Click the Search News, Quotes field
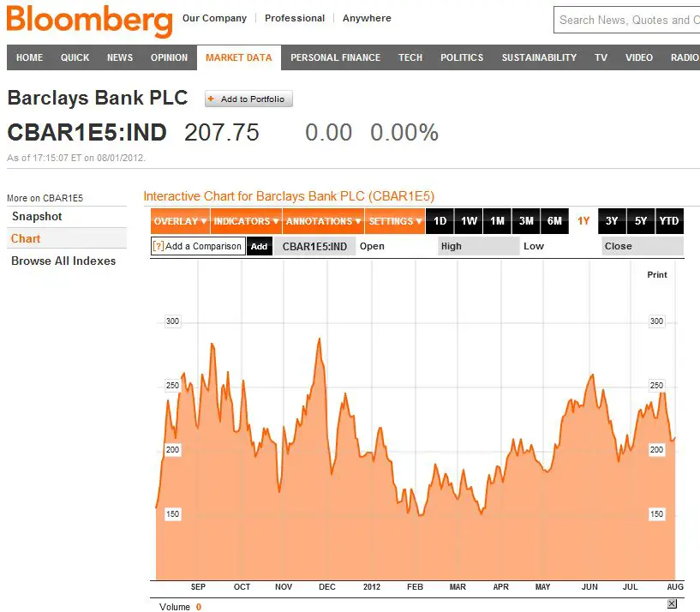The image size is (700, 612). pyautogui.click(x=627, y=20)
